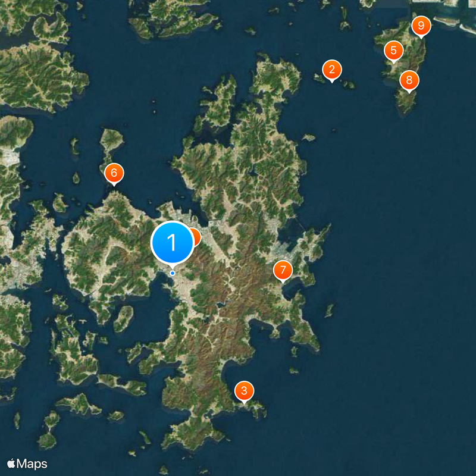
Task: Reveal the orange pin hidden behind pin 1
Action: pos(197,237)
